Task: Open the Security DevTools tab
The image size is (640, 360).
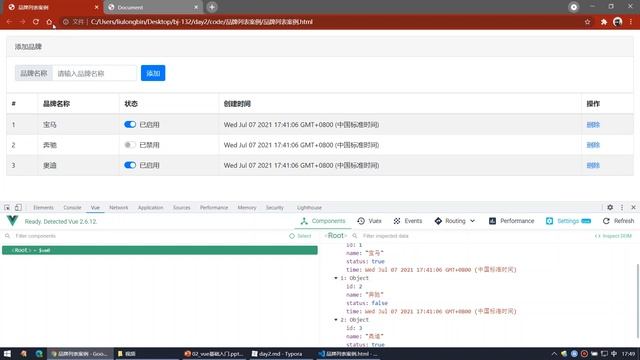Action: [x=274, y=207]
